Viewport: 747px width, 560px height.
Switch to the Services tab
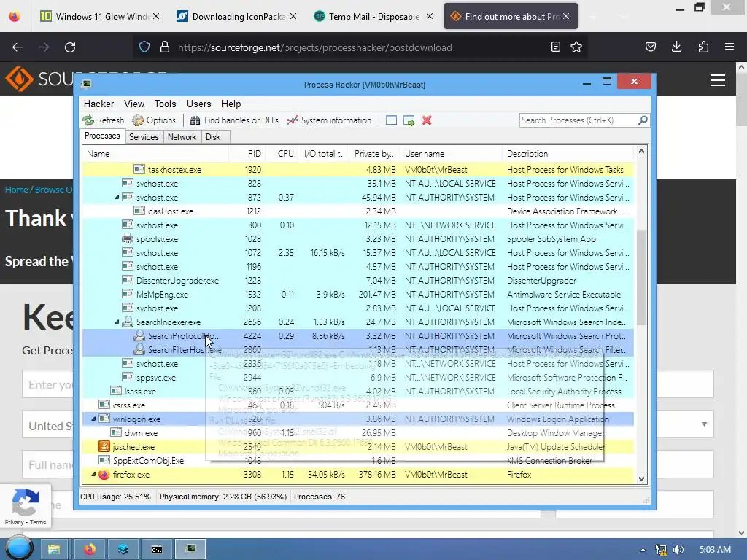point(144,136)
